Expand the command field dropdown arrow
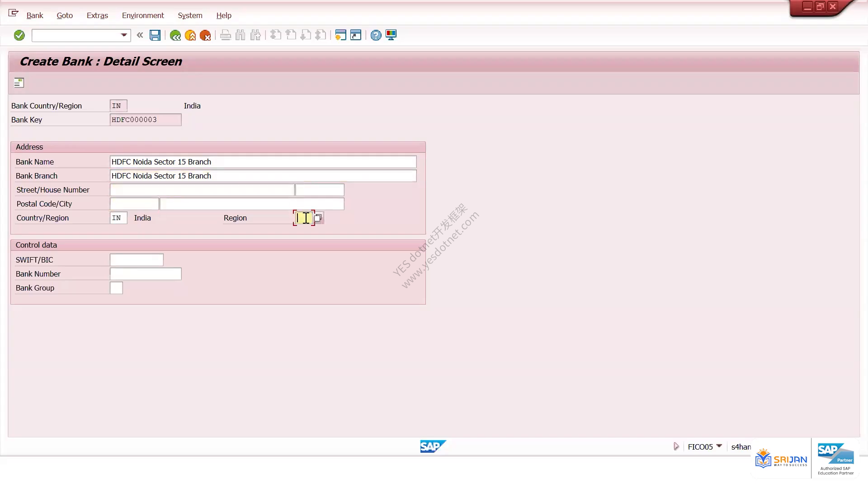 [123, 35]
